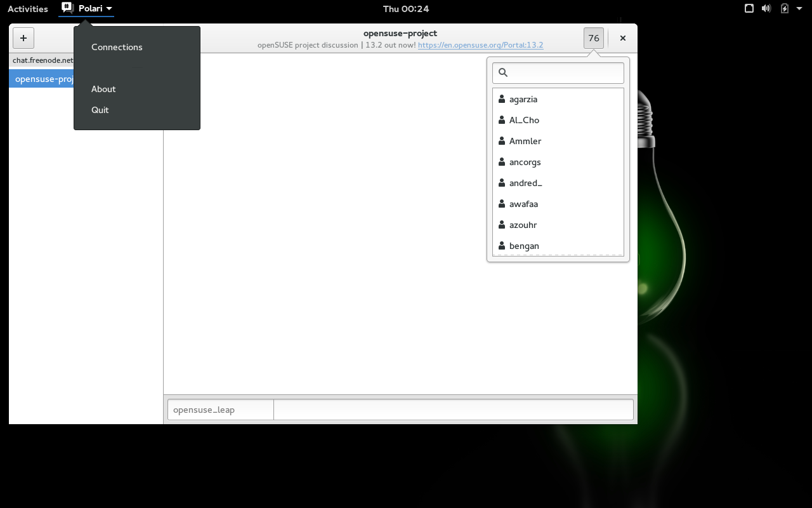Click the plus button to join room
Viewport: 812px width, 508px height.
tap(23, 38)
